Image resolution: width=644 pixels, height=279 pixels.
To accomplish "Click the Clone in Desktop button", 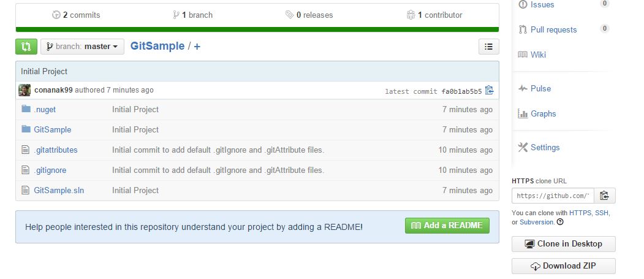I will click(x=563, y=243).
